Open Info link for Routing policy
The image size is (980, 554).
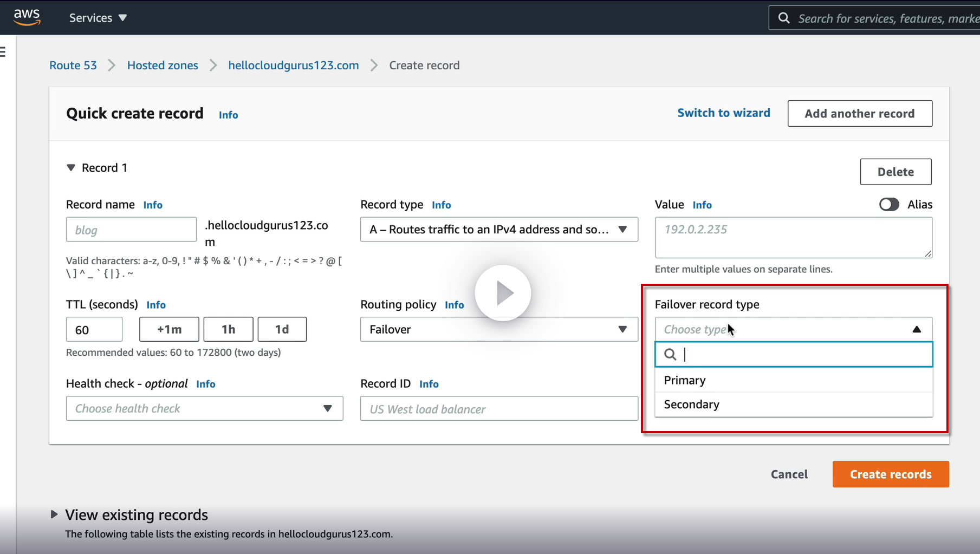[454, 305]
